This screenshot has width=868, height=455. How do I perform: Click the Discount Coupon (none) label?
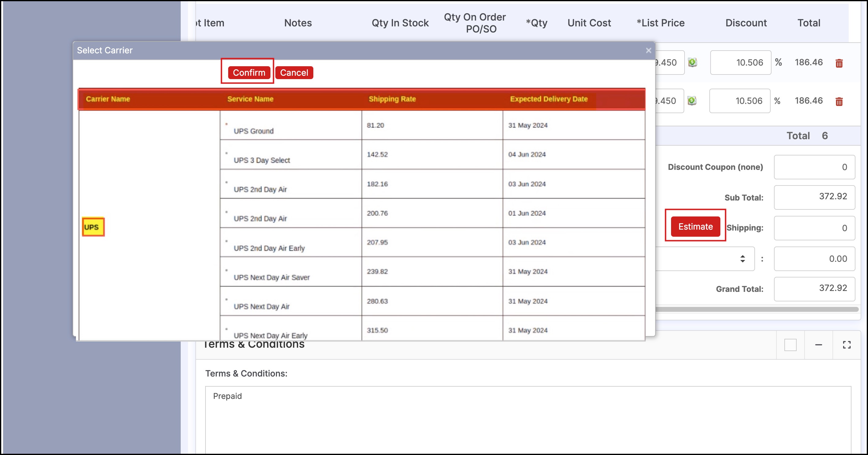click(715, 167)
